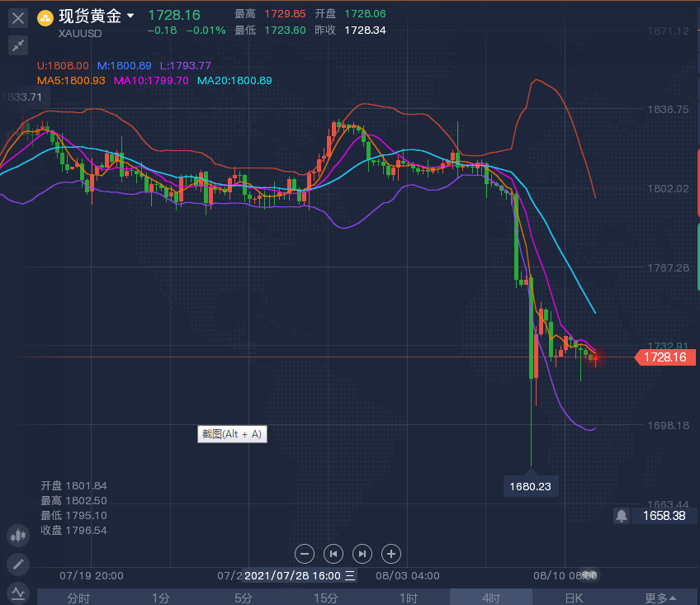Zoom in chart with plus button

pyautogui.click(x=391, y=554)
